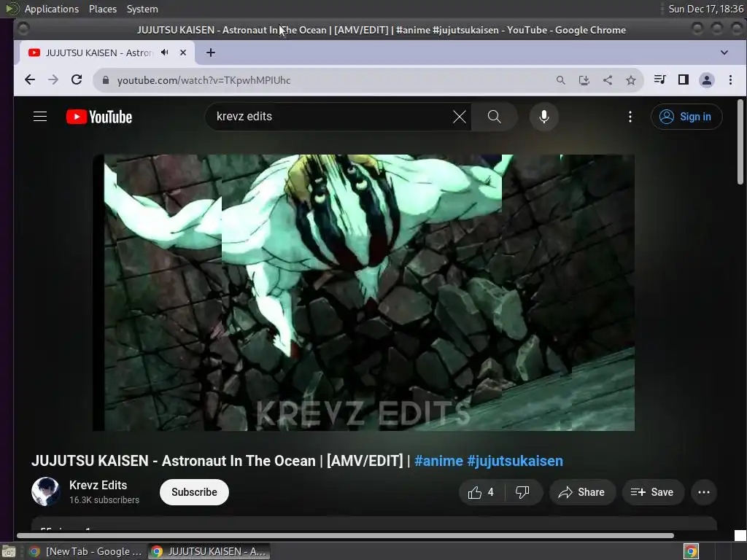Viewport: 747px width, 560px height.
Task: Expand the tab search chevron
Action: point(724,52)
